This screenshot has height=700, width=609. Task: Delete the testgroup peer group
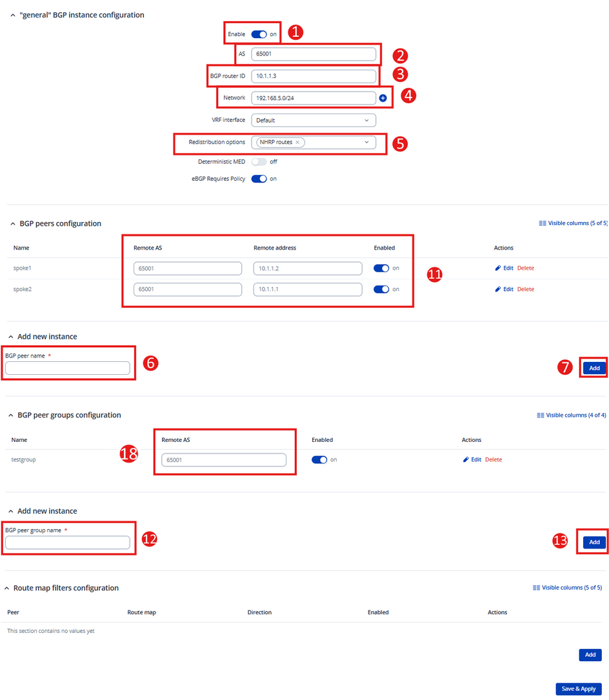coord(493,460)
